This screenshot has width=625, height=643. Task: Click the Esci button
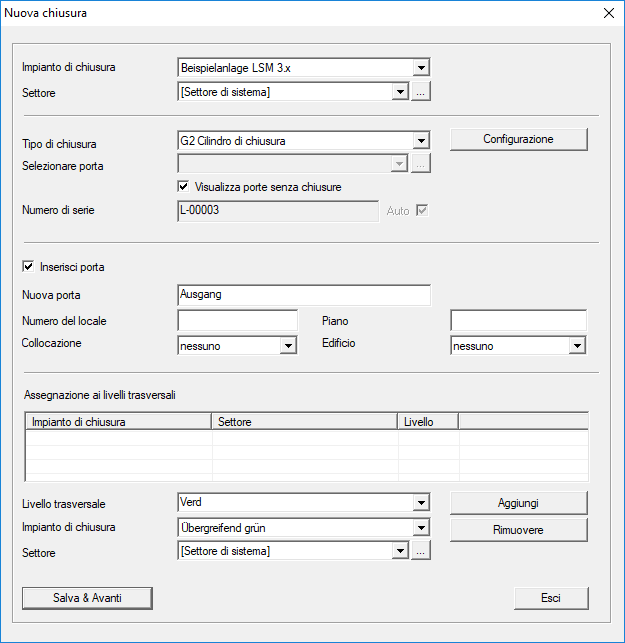coord(551,598)
